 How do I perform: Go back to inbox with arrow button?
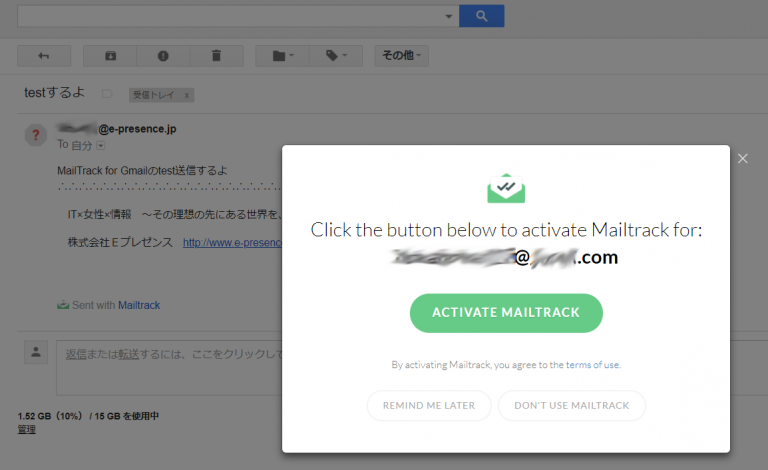tap(44, 56)
